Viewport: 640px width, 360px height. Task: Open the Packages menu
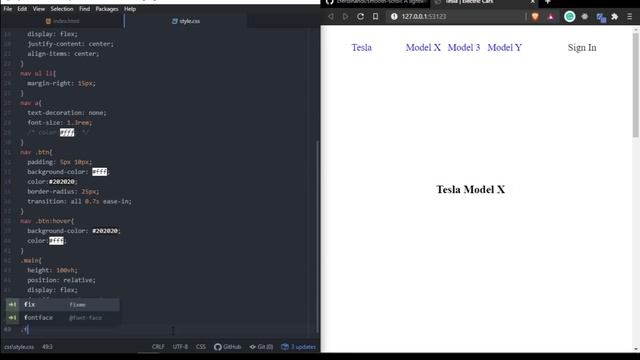(x=107, y=9)
